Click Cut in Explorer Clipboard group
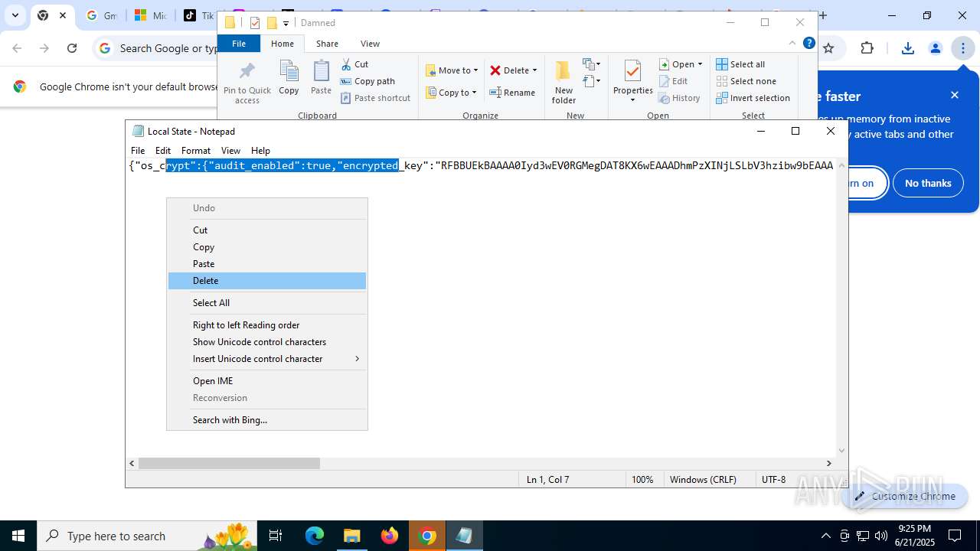 [x=354, y=64]
